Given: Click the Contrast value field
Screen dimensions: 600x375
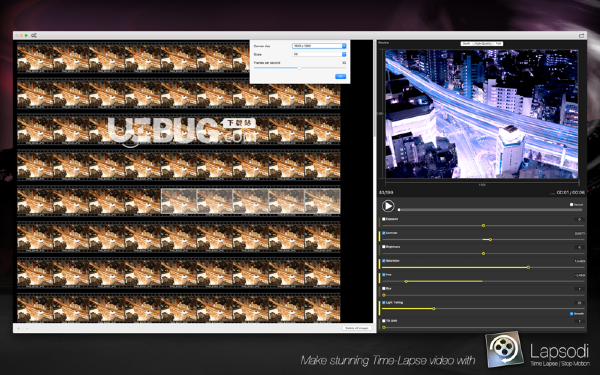Looking at the screenshot, I should point(579,233).
